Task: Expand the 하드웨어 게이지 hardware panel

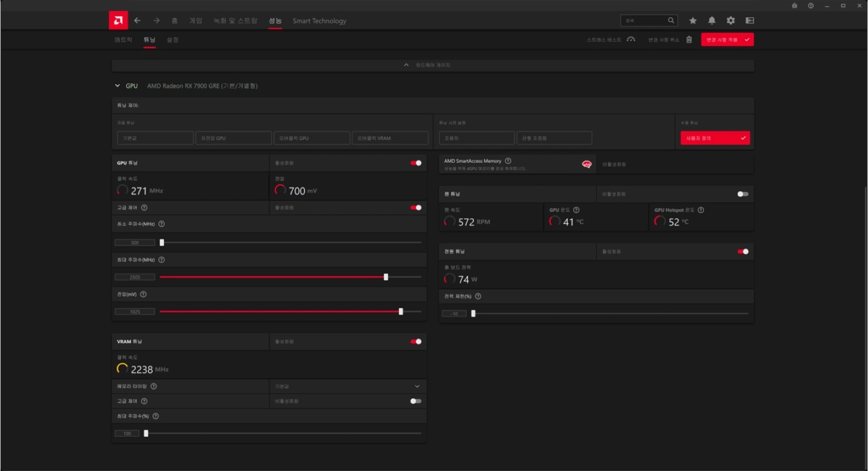Action: (433, 65)
